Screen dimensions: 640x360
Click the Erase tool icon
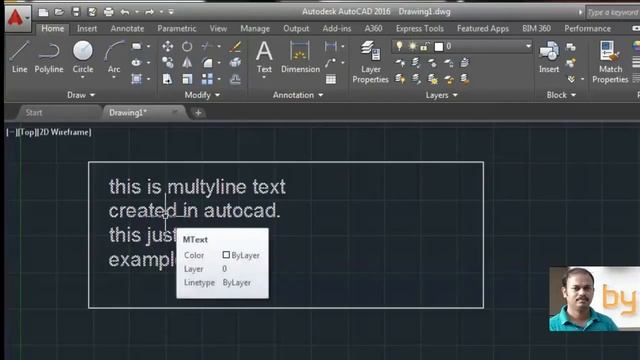[x=235, y=46]
